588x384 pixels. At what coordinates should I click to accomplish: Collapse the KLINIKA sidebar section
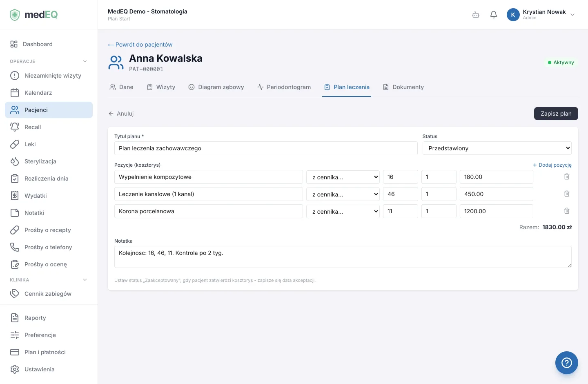click(85, 280)
